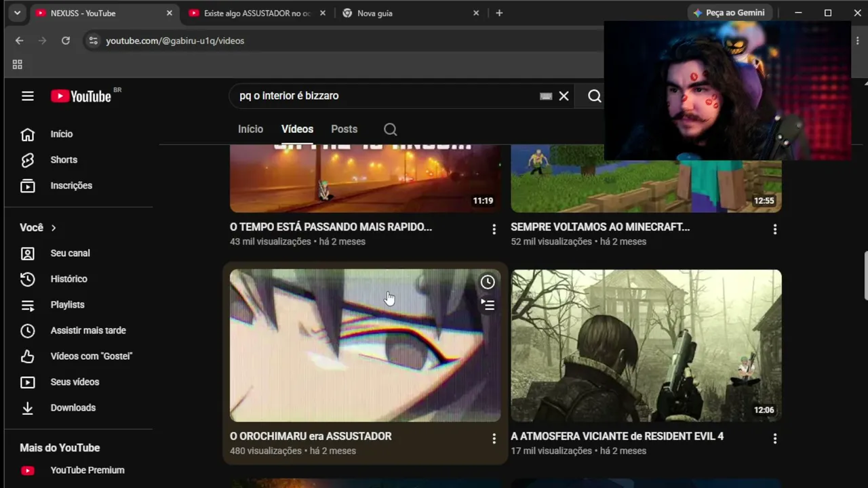This screenshot has height=488, width=868.
Task: Open options menu for OROCHIMARU video
Action: click(494, 439)
